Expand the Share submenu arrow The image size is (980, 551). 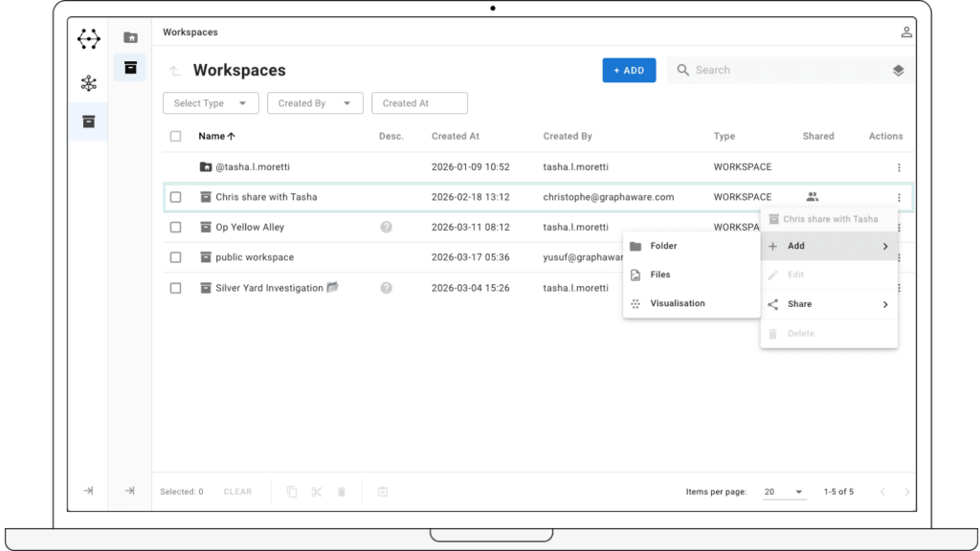pos(885,304)
